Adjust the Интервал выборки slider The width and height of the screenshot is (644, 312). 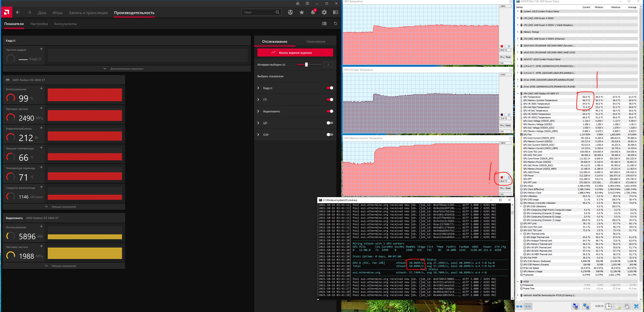[306, 65]
